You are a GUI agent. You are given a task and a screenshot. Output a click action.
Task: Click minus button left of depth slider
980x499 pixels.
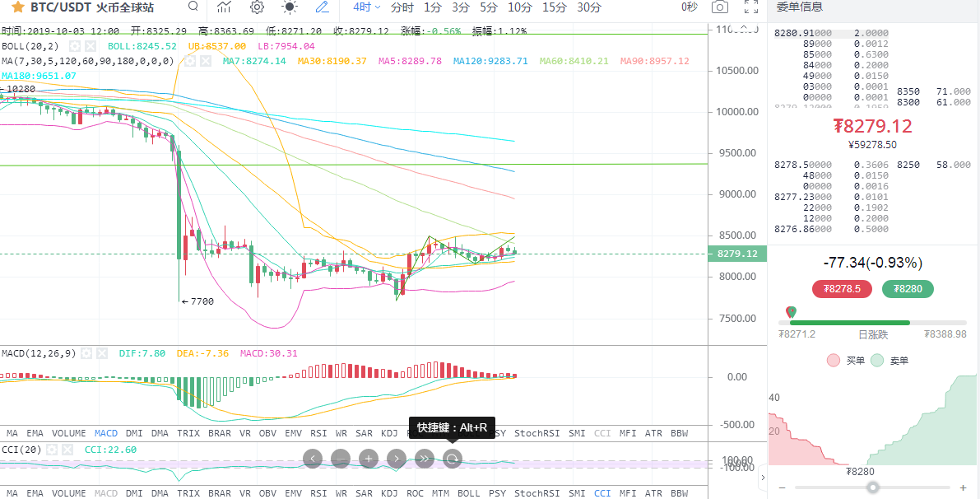point(783,487)
